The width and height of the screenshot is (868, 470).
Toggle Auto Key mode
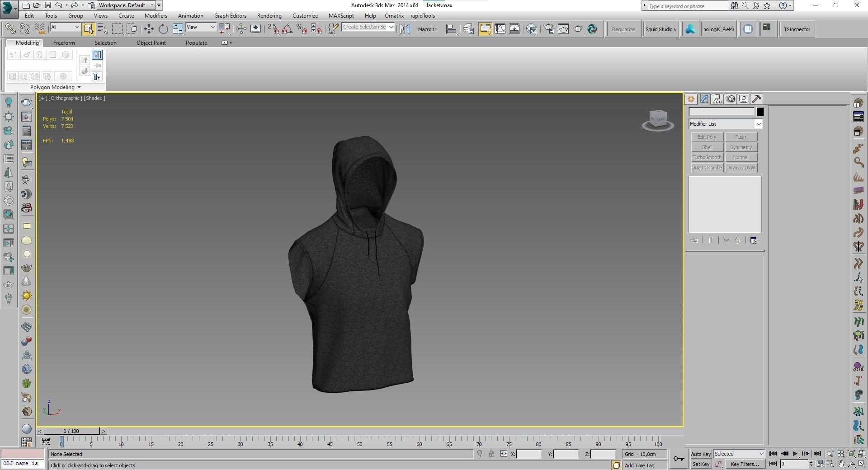[701, 454]
